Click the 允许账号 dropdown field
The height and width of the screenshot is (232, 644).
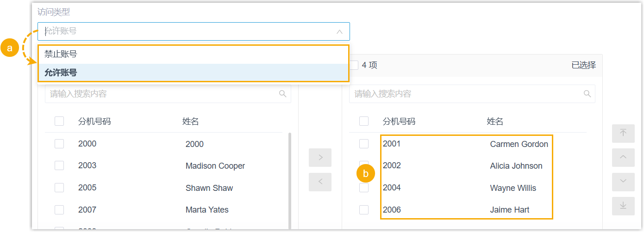[x=185, y=31]
